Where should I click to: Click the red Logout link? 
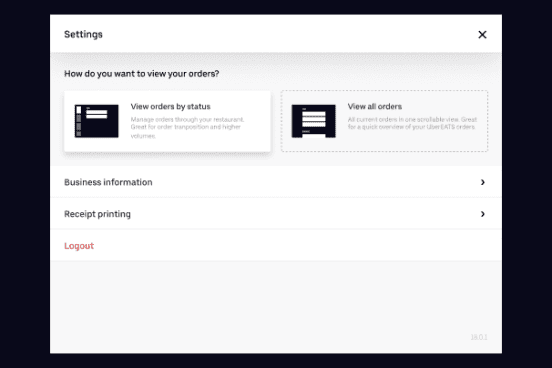click(x=79, y=246)
